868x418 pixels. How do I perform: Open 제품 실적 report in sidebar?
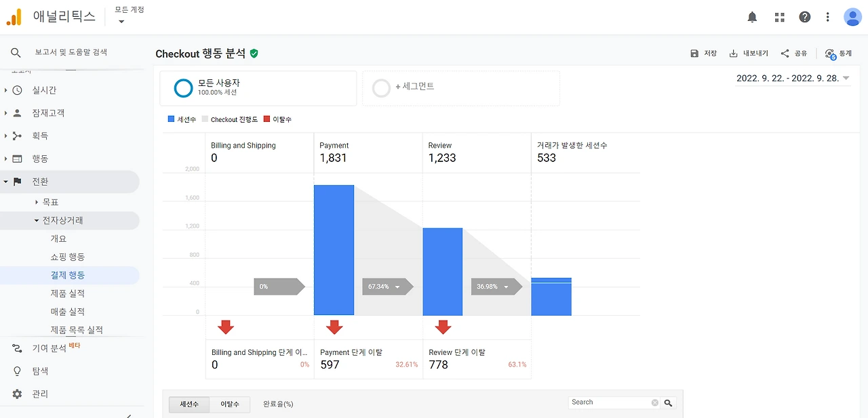click(68, 293)
